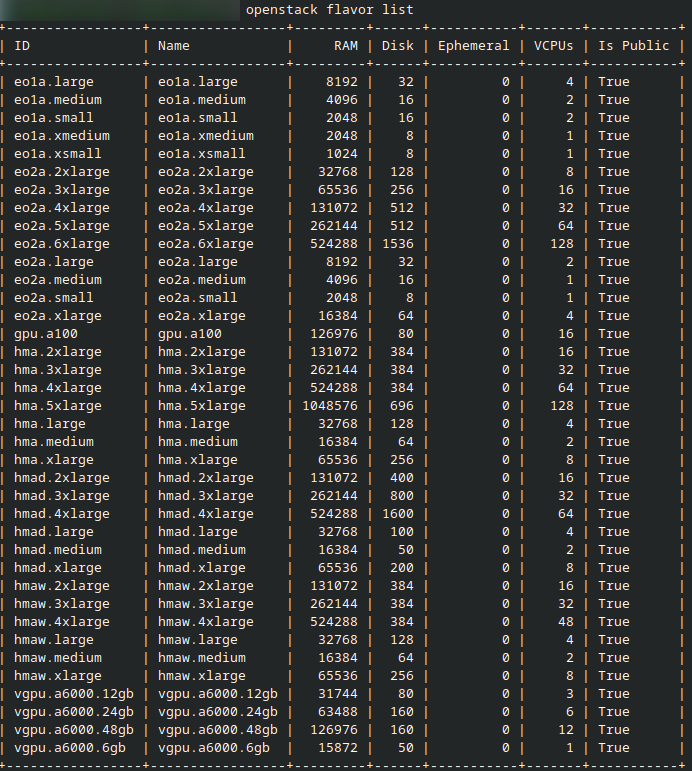Select ID cell 'hma.large'

pos(50,424)
